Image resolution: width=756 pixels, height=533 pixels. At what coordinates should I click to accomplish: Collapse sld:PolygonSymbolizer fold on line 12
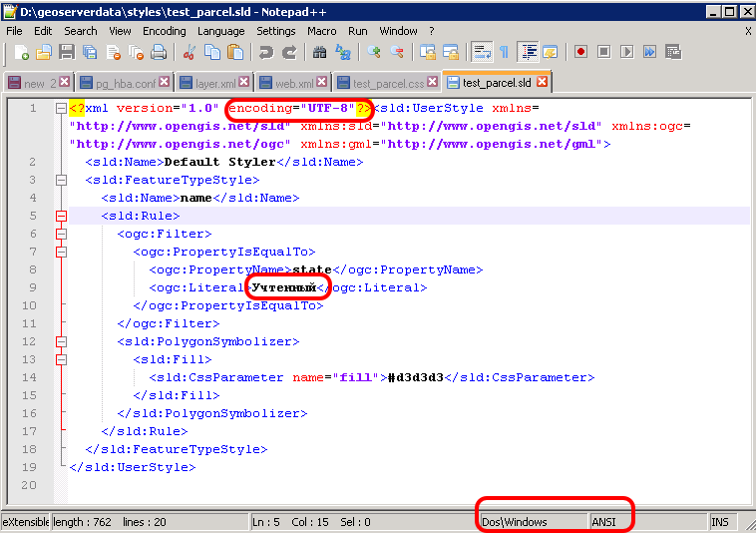[61, 341]
